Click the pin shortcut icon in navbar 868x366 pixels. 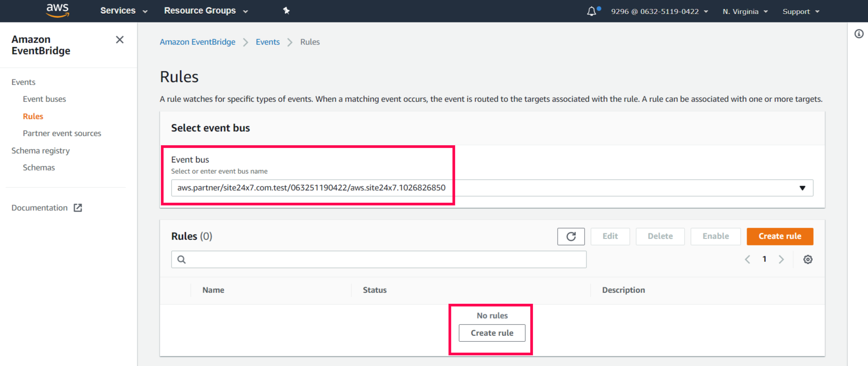(286, 11)
